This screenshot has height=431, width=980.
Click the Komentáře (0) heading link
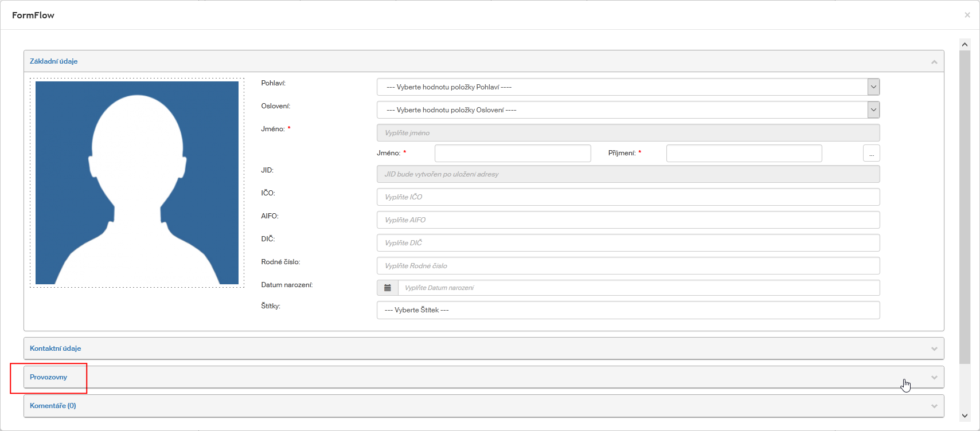pos(53,406)
